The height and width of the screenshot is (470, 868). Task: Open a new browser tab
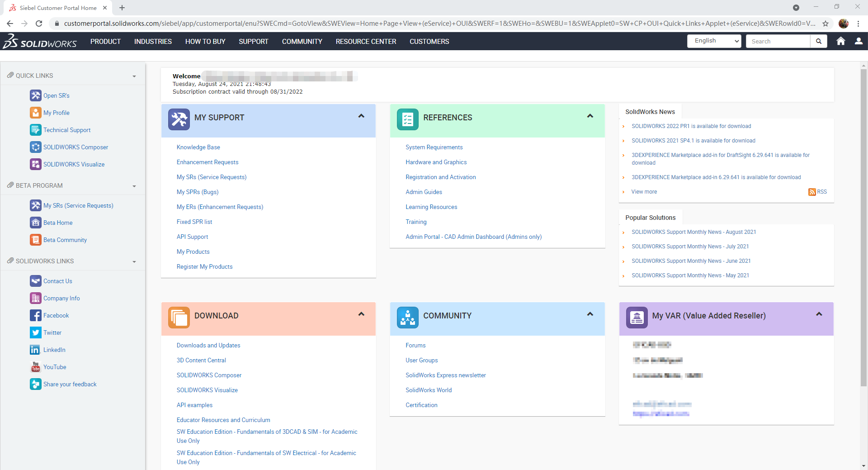[122, 8]
